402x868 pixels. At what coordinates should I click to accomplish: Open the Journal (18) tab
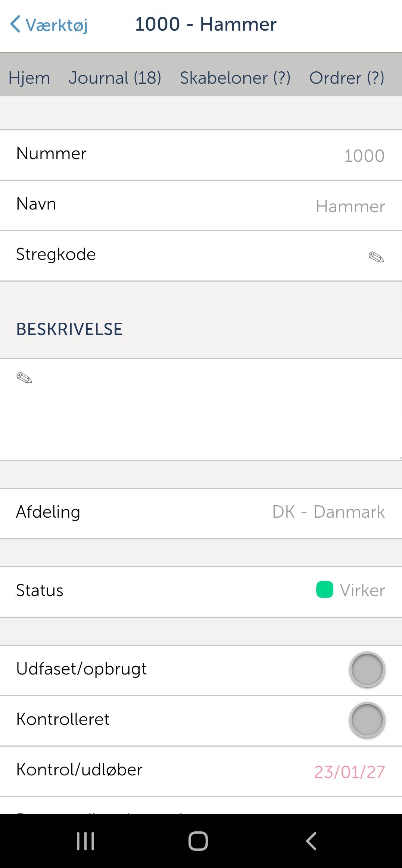coord(115,78)
